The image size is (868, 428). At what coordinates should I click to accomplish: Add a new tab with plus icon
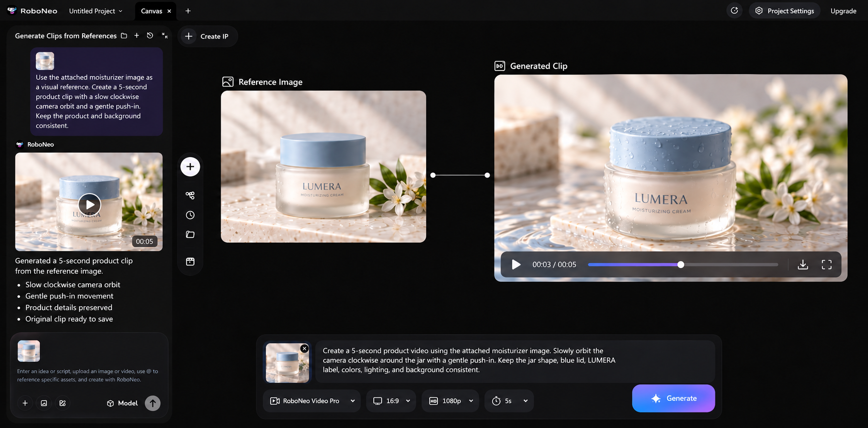pos(188,11)
